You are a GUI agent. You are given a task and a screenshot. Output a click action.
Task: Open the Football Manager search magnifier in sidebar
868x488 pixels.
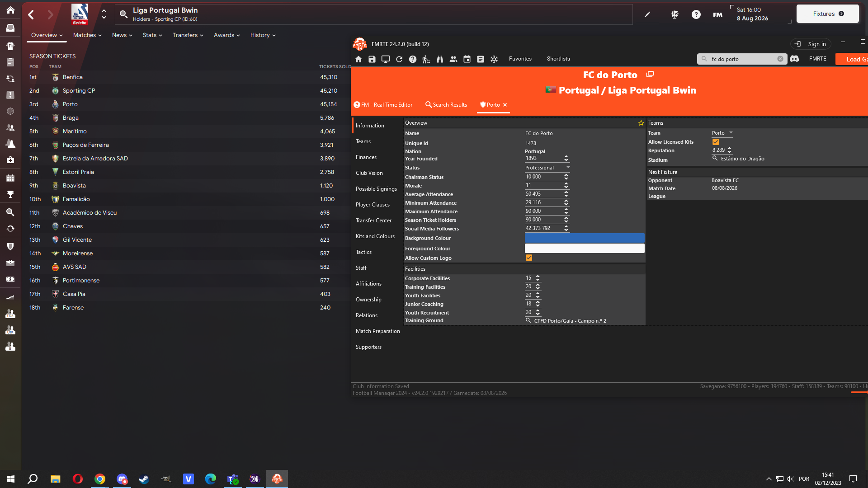10,212
